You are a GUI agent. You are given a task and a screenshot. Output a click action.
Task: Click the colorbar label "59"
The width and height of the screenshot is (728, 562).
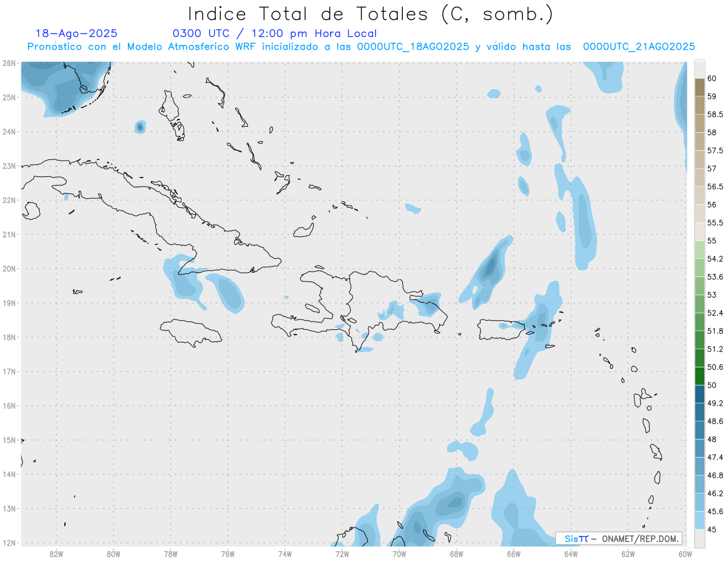click(712, 96)
